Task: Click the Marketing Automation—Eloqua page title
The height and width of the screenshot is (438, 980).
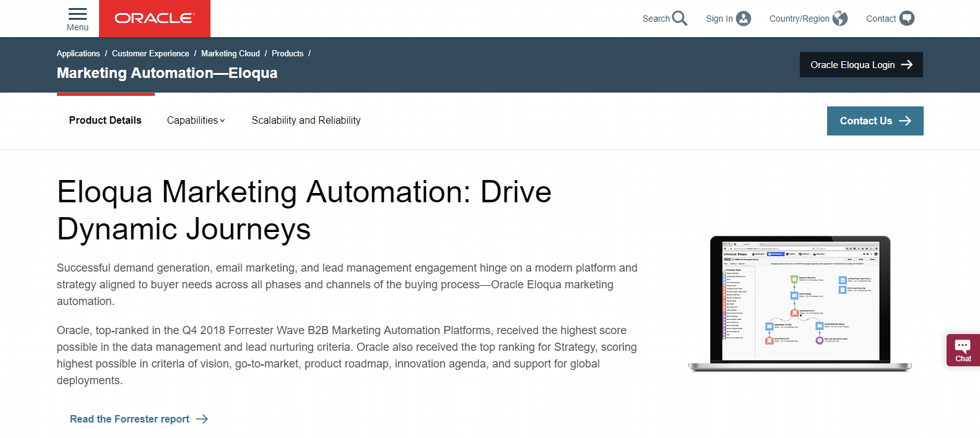Action: (167, 73)
